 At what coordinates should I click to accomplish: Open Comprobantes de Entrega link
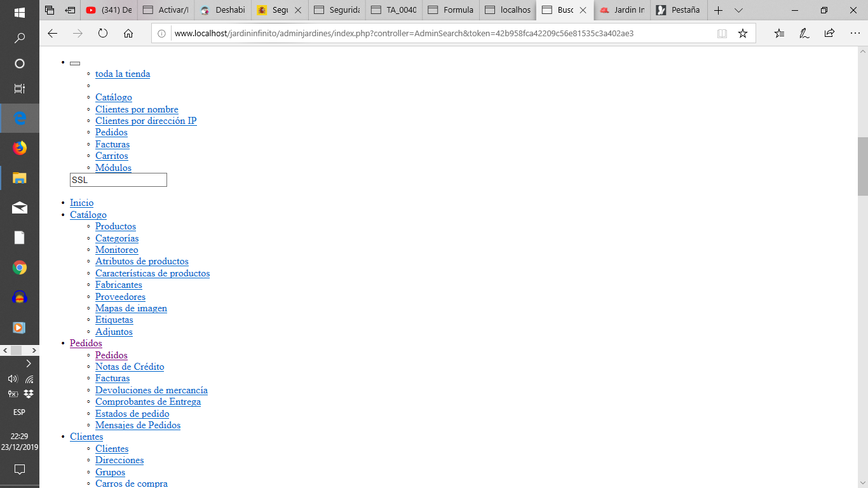(x=148, y=402)
